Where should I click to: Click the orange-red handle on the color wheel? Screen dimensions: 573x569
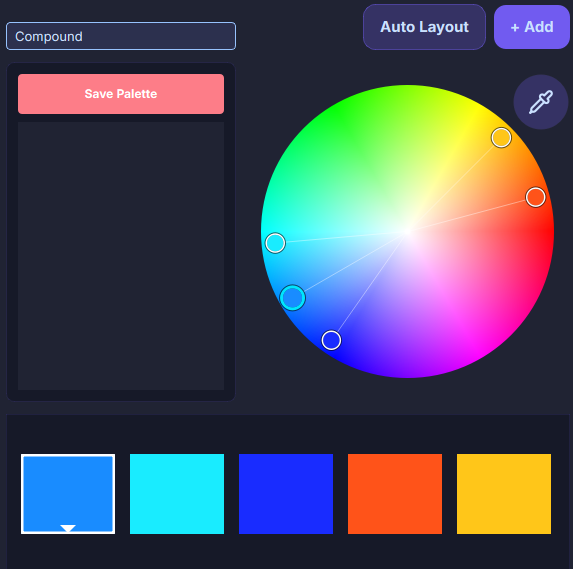point(535,197)
